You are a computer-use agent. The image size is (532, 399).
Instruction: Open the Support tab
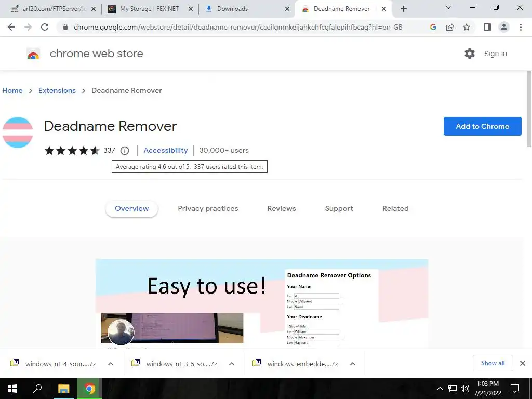pyautogui.click(x=339, y=209)
